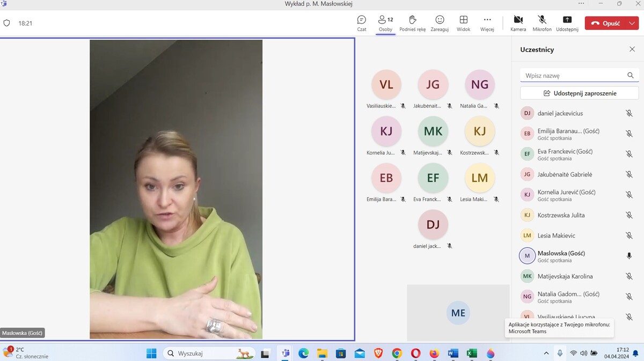Turn on the Kamera
This screenshot has width=644, height=361.
point(518,23)
